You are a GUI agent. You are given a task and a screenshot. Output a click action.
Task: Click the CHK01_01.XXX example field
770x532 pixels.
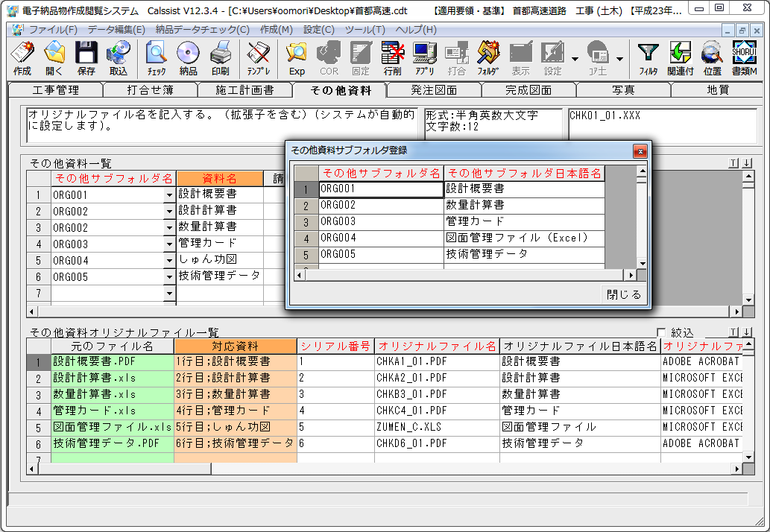[663, 126]
